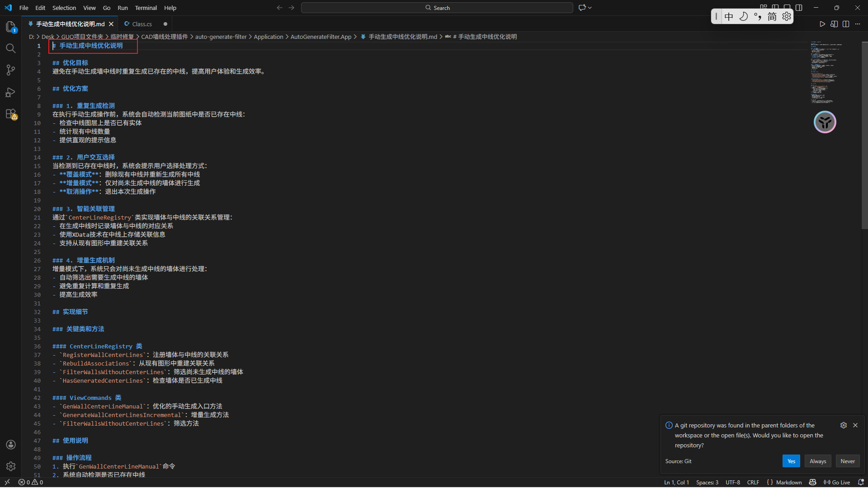Toggle IME simplified/traditional character button
The image size is (868, 488).
pos(772,17)
